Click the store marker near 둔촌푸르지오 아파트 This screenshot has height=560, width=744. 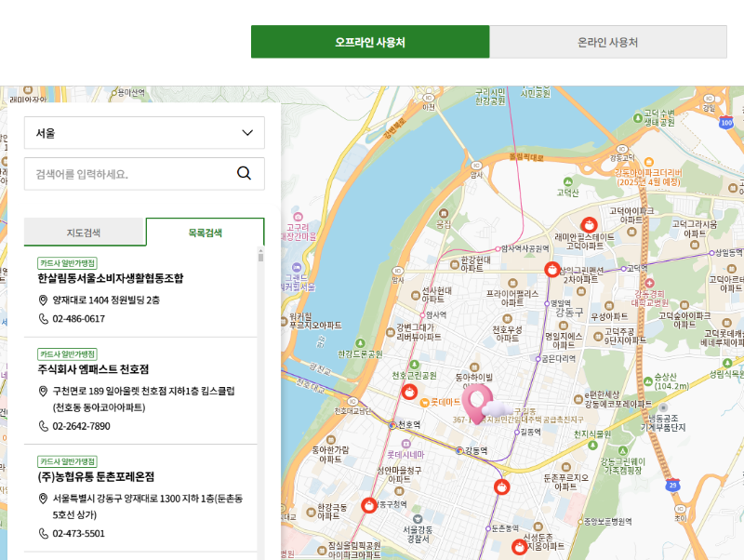502,487
